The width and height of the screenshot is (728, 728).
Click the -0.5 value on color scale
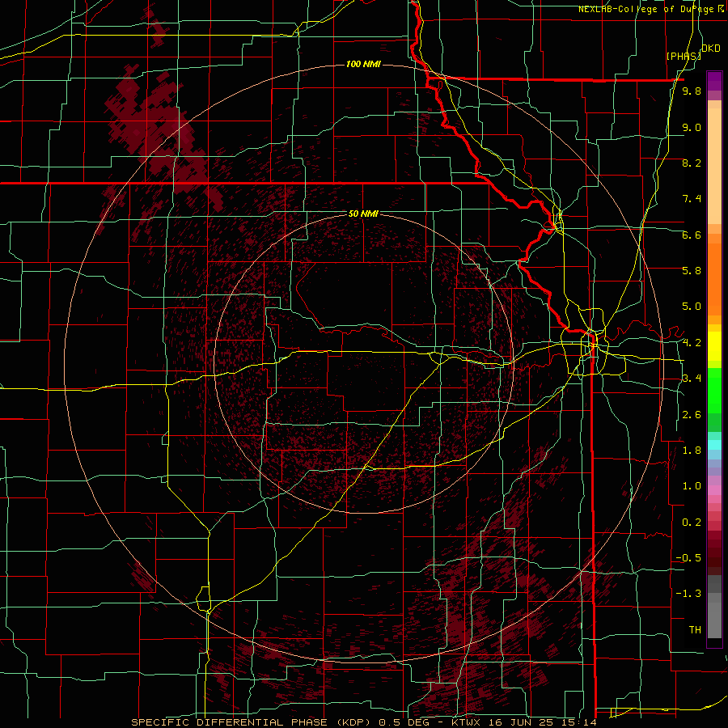[x=688, y=558]
